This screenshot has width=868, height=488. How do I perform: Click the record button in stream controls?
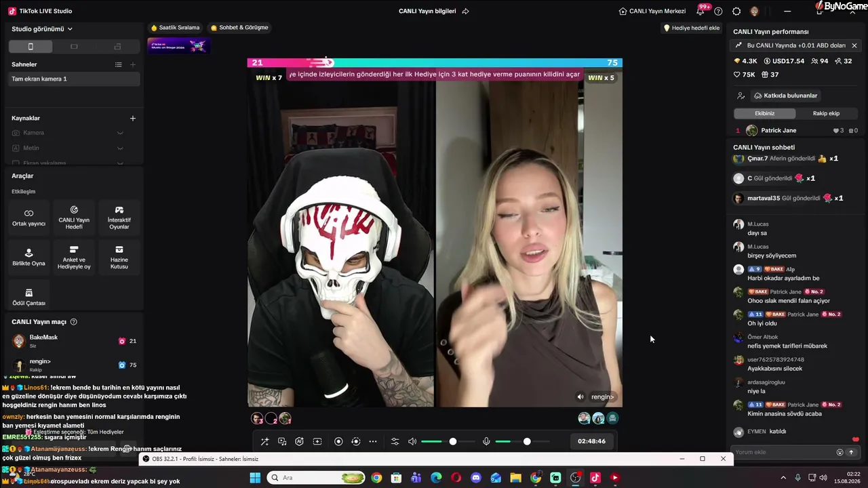tap(338, 442)
